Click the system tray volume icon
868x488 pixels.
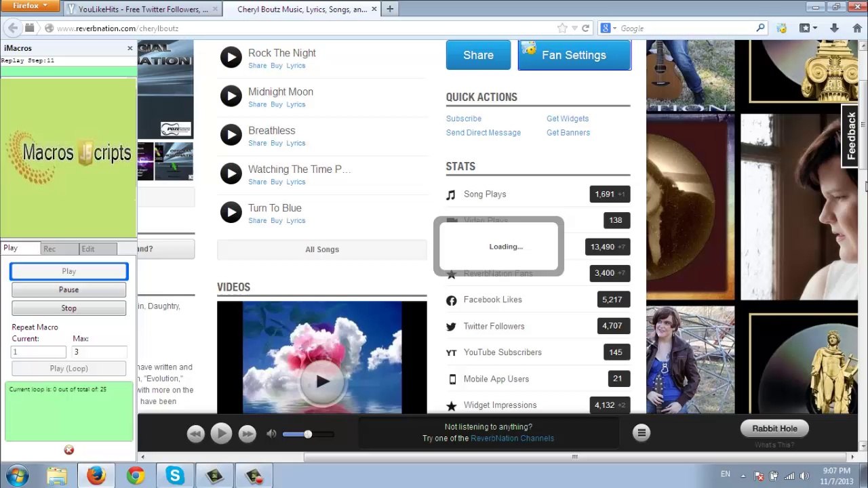[x=805, y=476]
